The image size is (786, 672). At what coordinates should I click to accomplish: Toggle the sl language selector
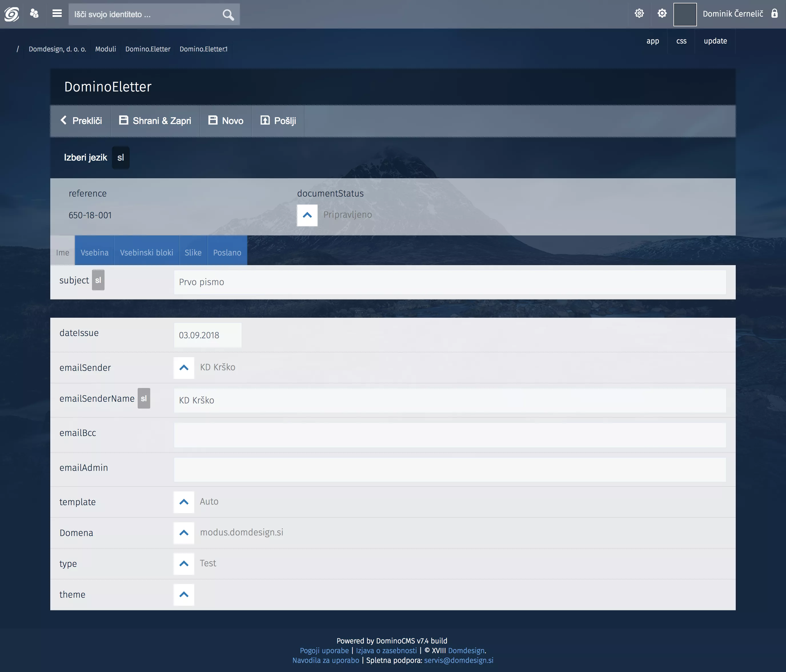coord(121,157)
